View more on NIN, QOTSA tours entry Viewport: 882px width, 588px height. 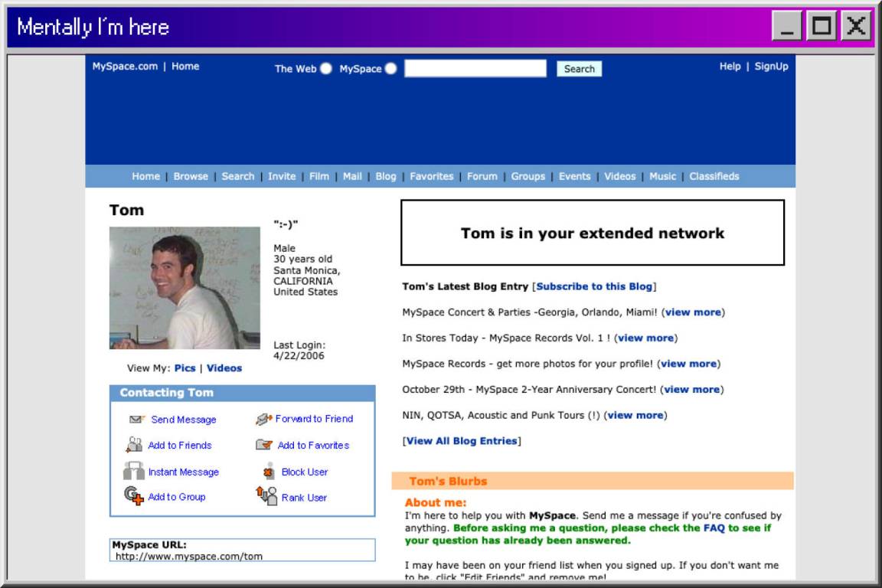[x=635, y=415]
